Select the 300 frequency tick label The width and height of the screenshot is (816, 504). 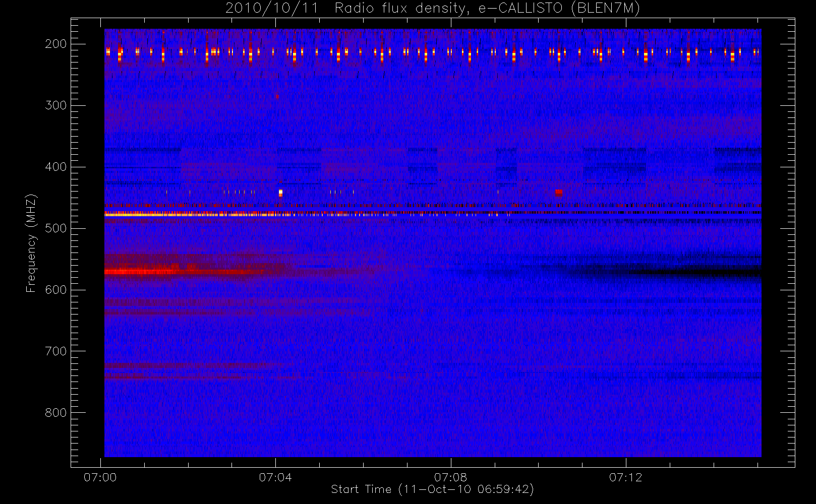pyautogui.click(x=56, y=105)
